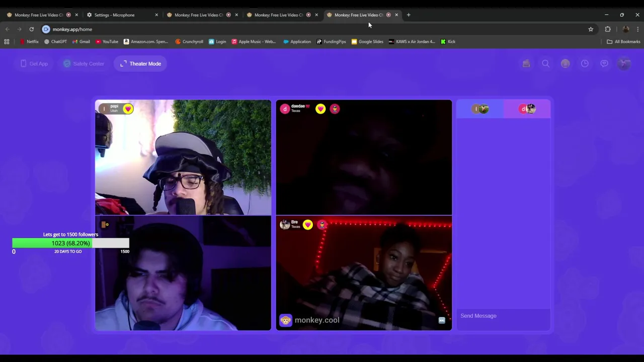Bookmark this page with the star icon
The image size is (644, 362).
coord(591,29)
